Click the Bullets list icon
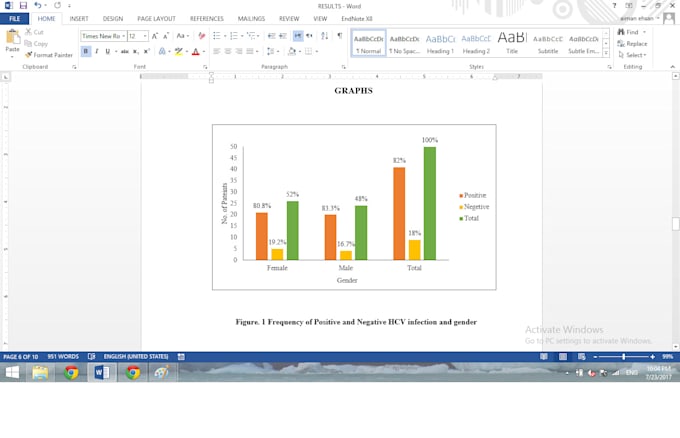 (x=215, y=36)
